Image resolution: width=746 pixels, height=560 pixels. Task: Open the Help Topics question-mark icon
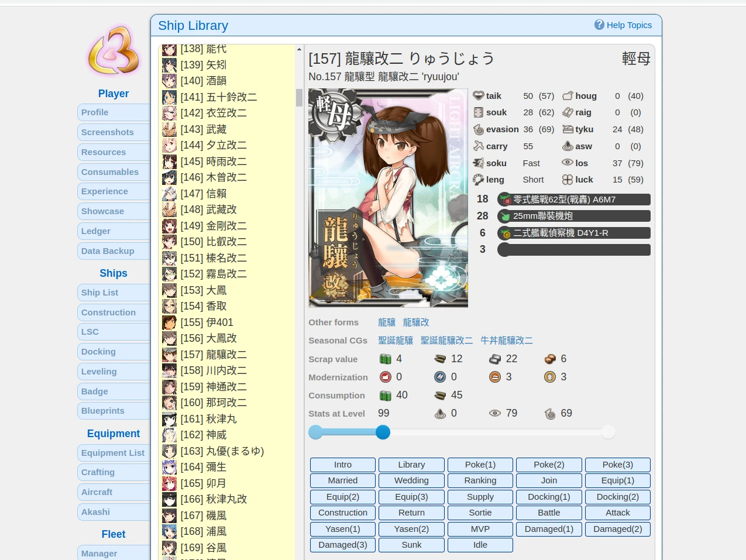(599, 25)
